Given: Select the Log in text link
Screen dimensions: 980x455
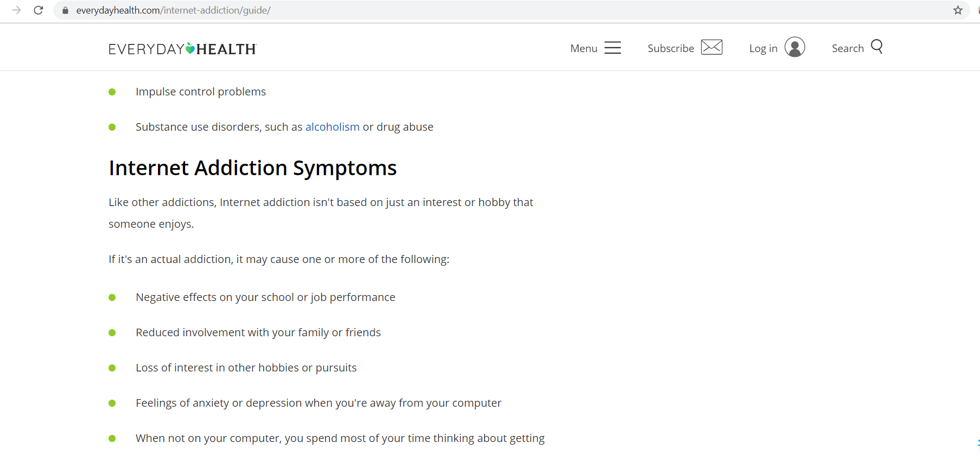Looking at the screenshot, I should (763, 48).
